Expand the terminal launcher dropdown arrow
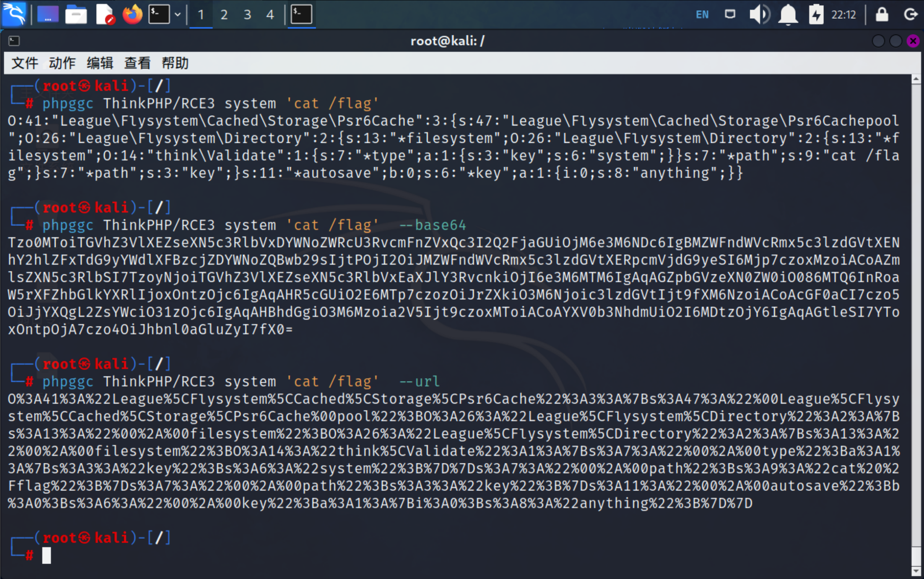The width and height of the screenshot is (924, 579). pos(178,15)
